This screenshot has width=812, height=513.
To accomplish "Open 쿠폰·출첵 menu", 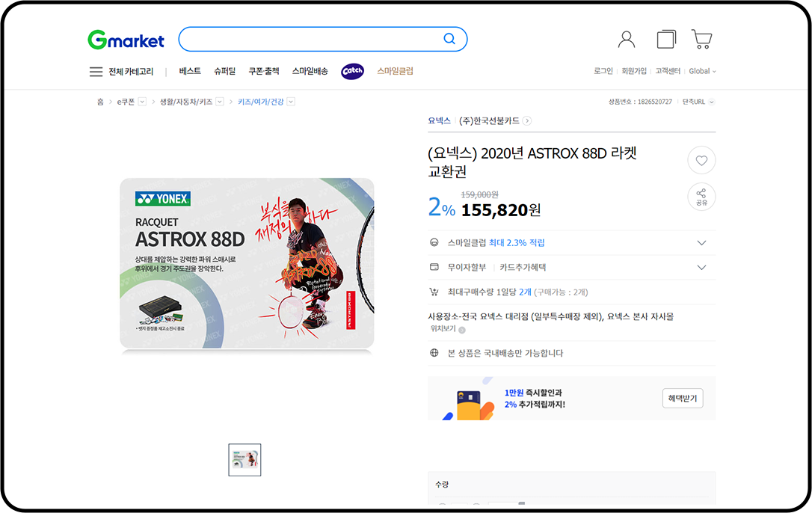I will [x=264, y=71].
